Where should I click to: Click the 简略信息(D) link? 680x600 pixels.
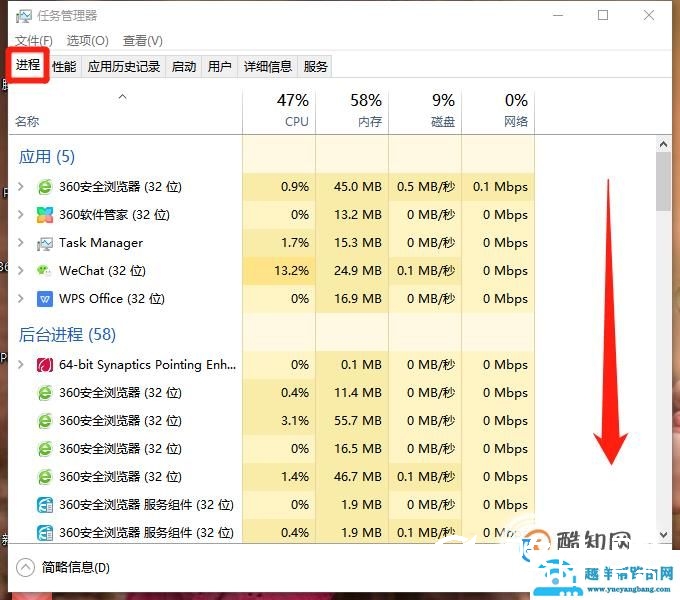pos(76,567)
